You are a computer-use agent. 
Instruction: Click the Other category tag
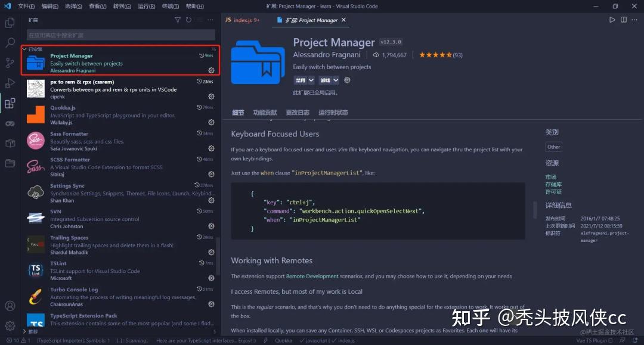(x=553, y=147)
